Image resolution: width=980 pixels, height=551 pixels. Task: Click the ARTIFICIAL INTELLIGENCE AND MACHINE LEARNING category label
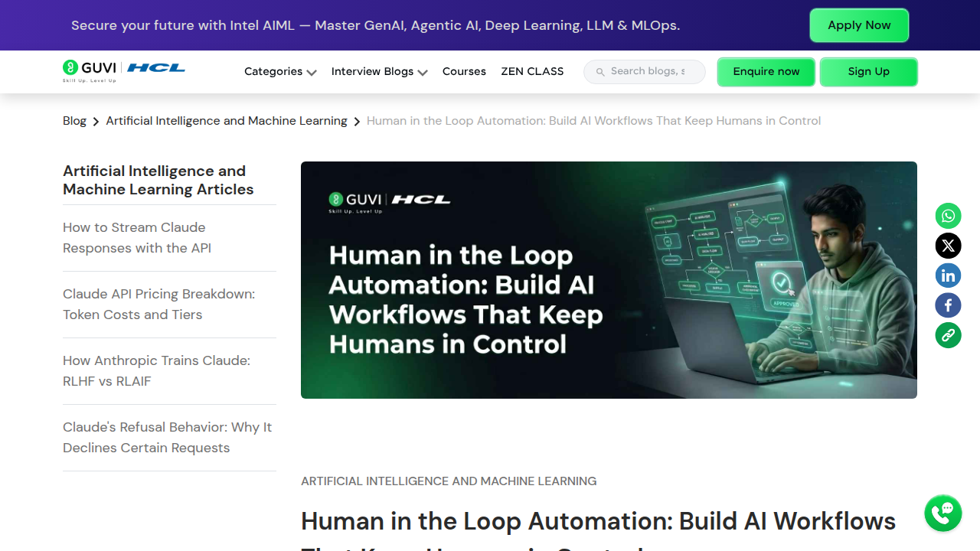coord(449,481)
